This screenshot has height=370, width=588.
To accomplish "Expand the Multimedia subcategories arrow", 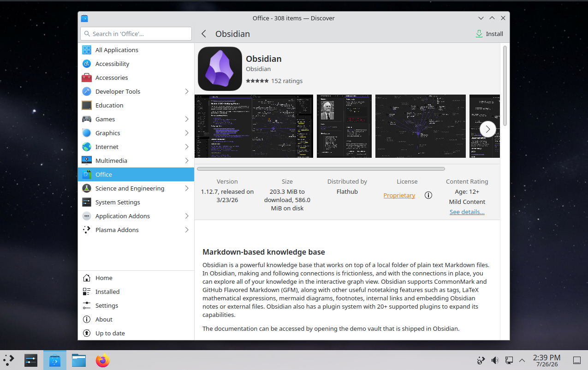I will pyautogui.click(x=187, y=161).
